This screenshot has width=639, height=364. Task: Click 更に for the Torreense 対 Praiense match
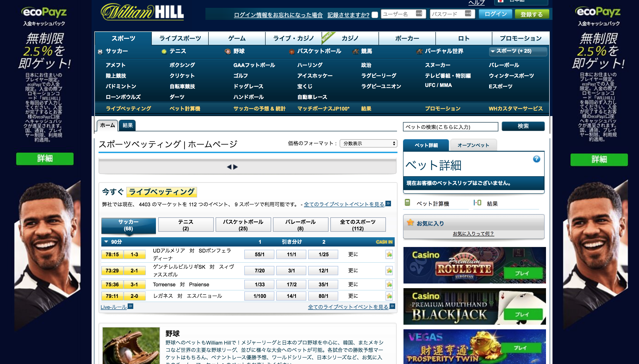(353, 284)
